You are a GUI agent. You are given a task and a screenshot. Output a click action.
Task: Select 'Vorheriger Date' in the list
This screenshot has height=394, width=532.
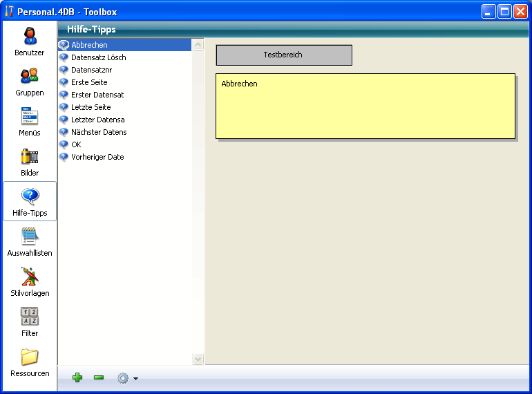97,157
